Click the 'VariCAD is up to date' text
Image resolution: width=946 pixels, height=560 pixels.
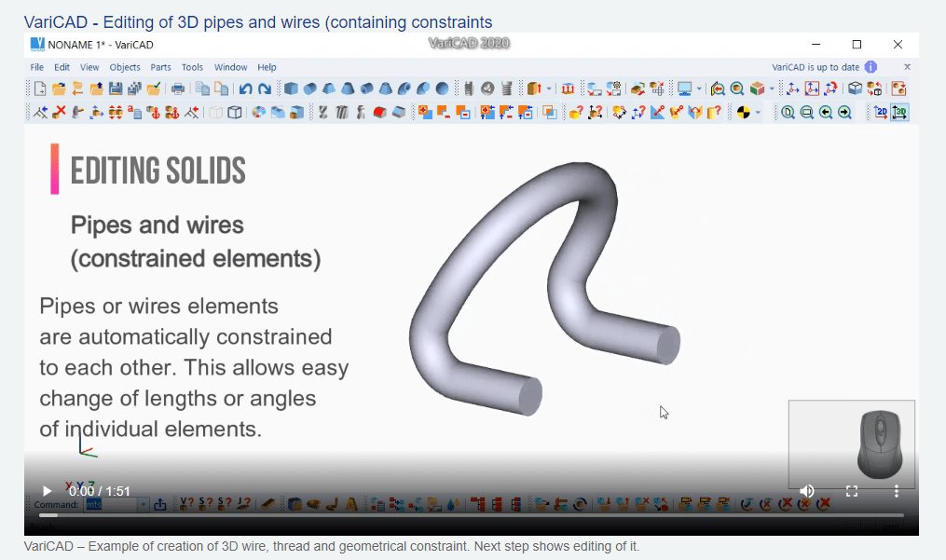coord(816,67)
